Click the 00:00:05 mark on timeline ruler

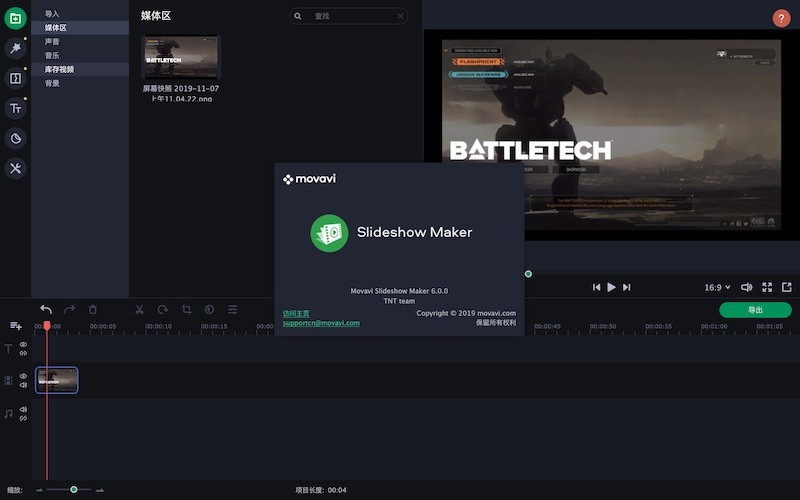[x=103, y=326]
